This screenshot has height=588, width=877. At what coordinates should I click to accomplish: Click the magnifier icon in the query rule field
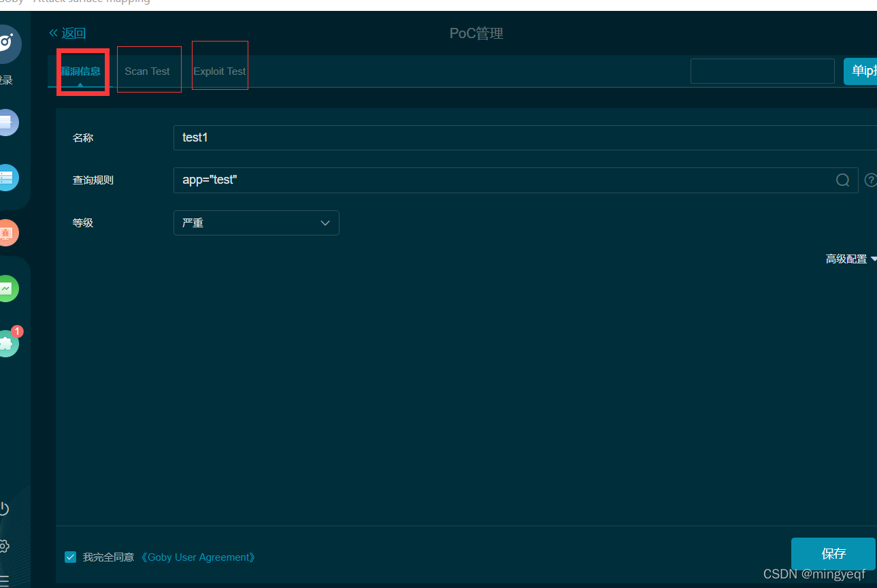[842, 180]
